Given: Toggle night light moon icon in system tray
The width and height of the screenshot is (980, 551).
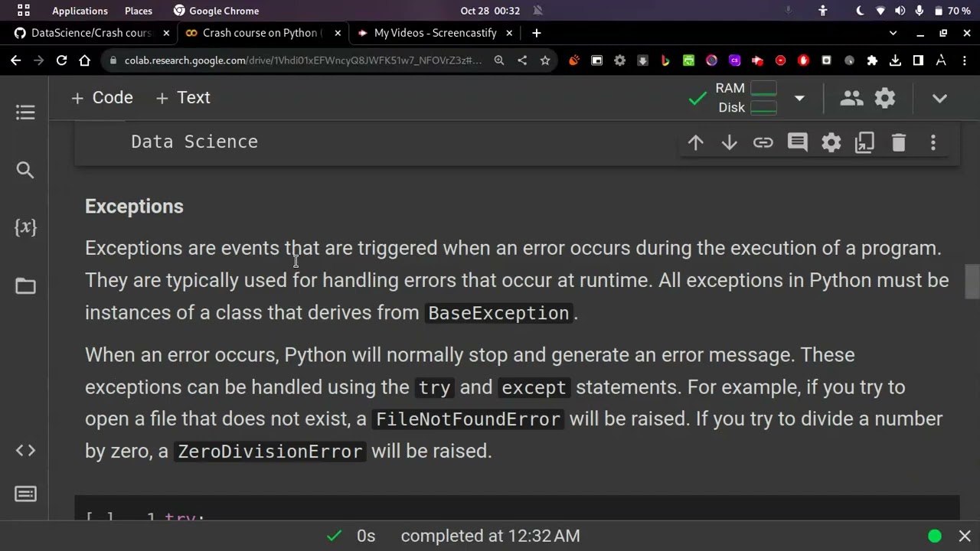Looking at the screenshot, I should pyautogui.click(x=860, y=11).
